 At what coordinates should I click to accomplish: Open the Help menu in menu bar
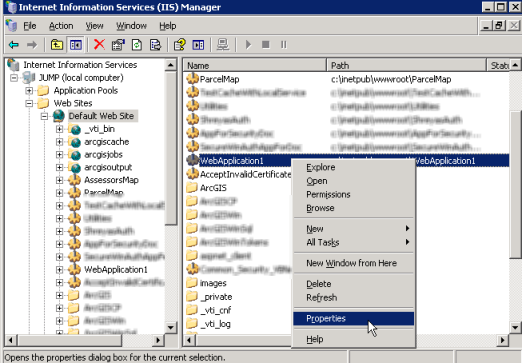(x=168, y=26)
